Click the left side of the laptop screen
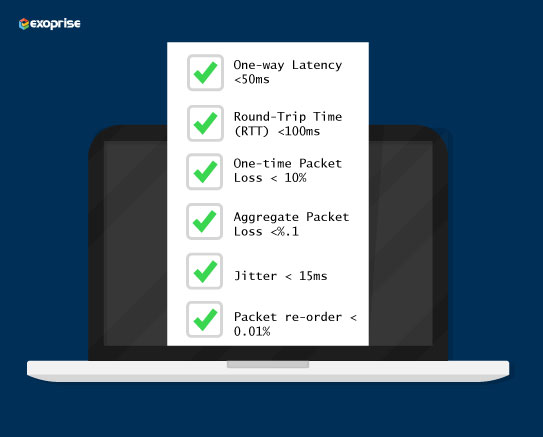The height and width of the screenshot is (437, 543). pos(135,243)
